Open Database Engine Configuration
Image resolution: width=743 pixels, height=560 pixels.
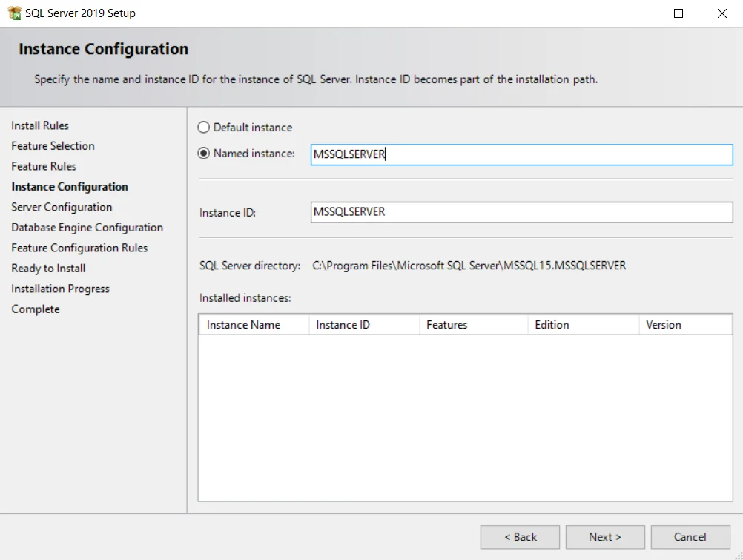tap(87, 227)
